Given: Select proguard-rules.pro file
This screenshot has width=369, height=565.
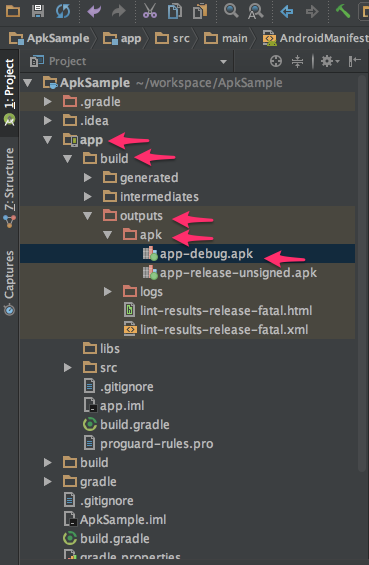Looking at the screenshot, I should tap(187, 444).
